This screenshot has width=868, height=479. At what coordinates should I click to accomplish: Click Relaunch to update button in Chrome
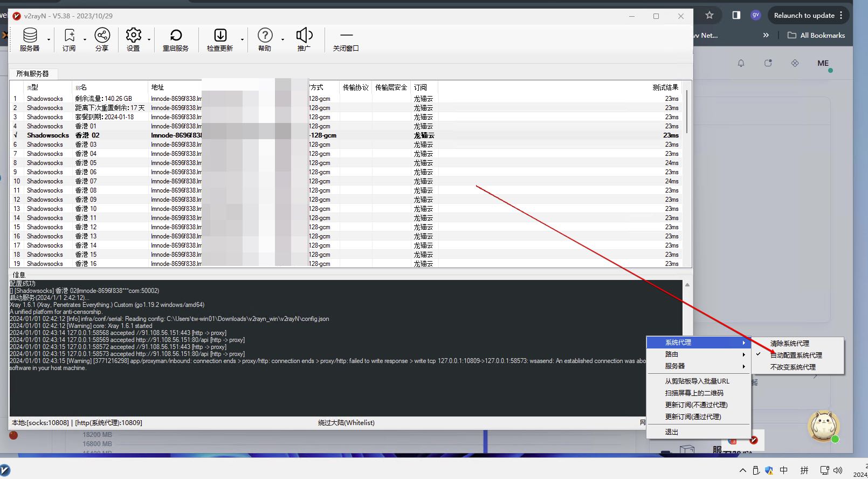808,15
